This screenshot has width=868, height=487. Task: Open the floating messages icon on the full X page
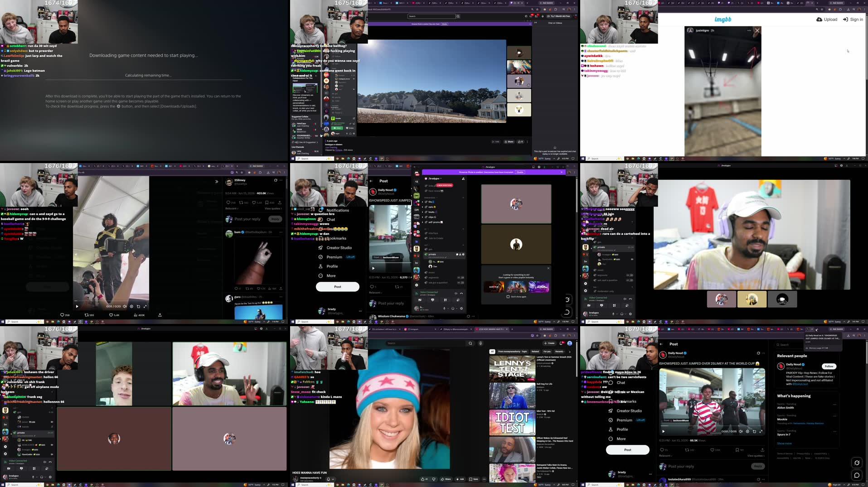(x=857, y=475)
